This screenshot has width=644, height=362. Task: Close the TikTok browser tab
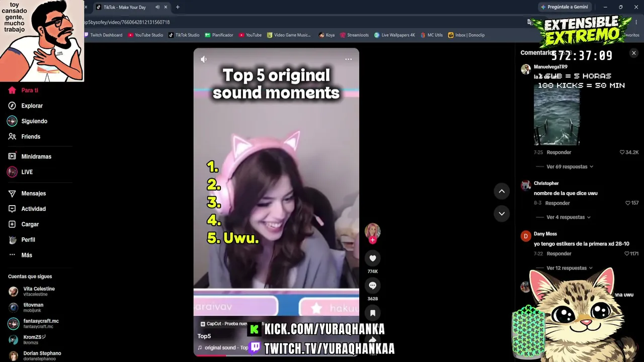coord(166,7)
